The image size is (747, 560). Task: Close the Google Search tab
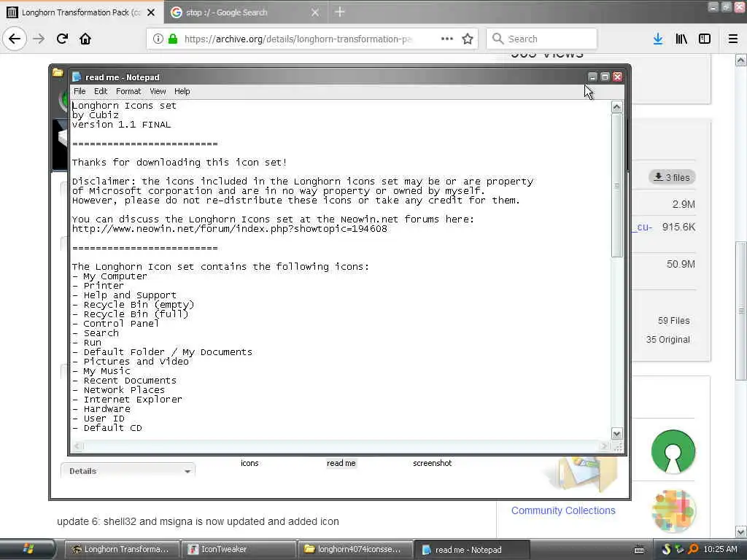[315, 12]
